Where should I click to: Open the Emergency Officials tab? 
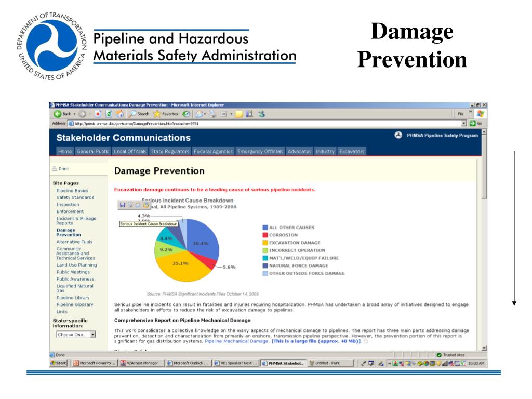click(x=260, y=151)
